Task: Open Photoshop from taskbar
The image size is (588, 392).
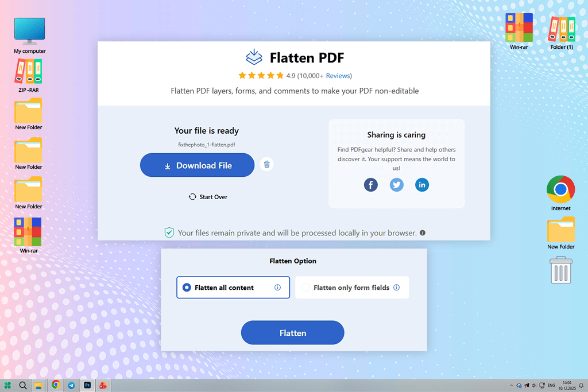Action: (87, 385)
